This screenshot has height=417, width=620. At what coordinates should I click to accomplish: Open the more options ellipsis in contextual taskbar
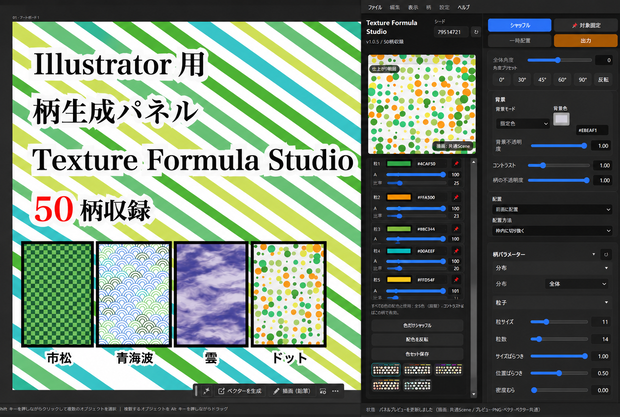335,391
